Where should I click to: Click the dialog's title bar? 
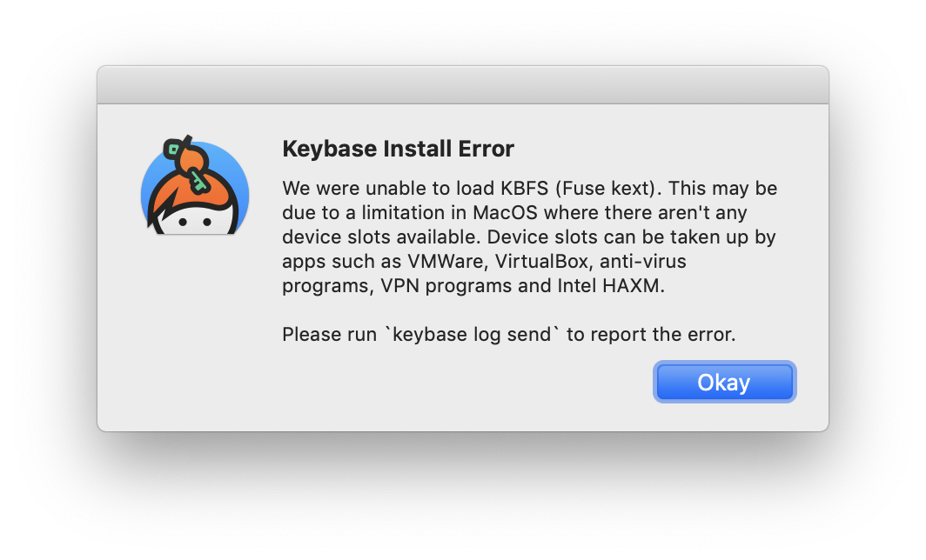(463, 84)
